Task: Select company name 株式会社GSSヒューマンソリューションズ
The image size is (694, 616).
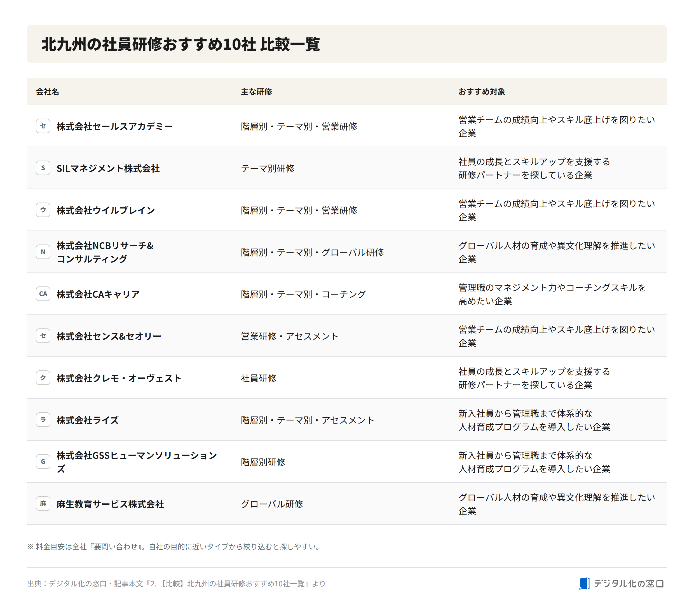Action: [x=137, y=462]
